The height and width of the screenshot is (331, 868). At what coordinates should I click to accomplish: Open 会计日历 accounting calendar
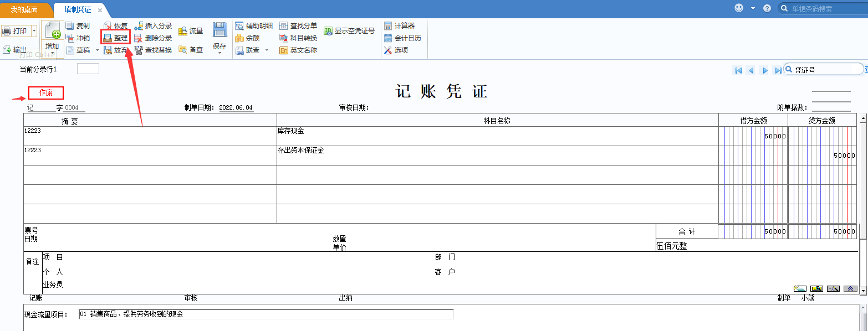click(x=388, y=38)
